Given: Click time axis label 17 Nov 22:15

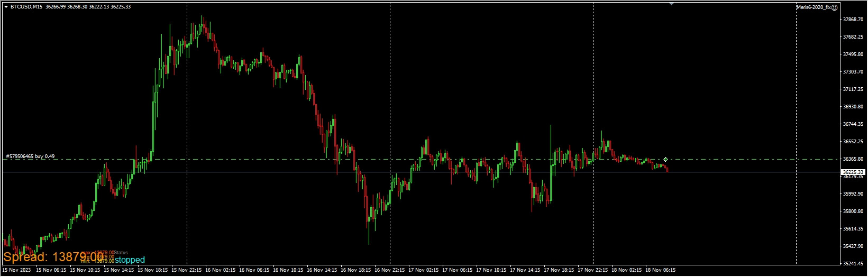Looking at the screenshot, I should (593, 270).
